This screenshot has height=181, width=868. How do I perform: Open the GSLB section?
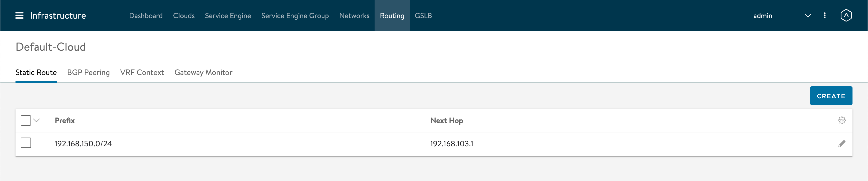pos(423,16)
